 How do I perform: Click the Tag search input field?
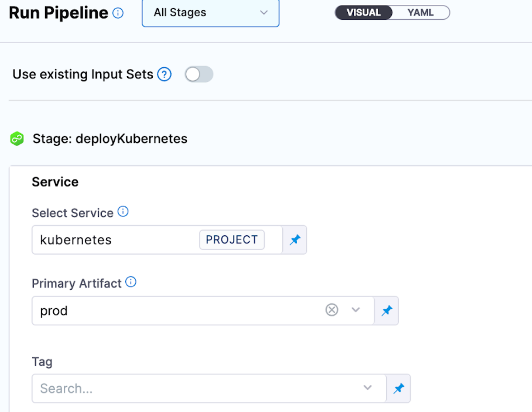click(192, 388)
